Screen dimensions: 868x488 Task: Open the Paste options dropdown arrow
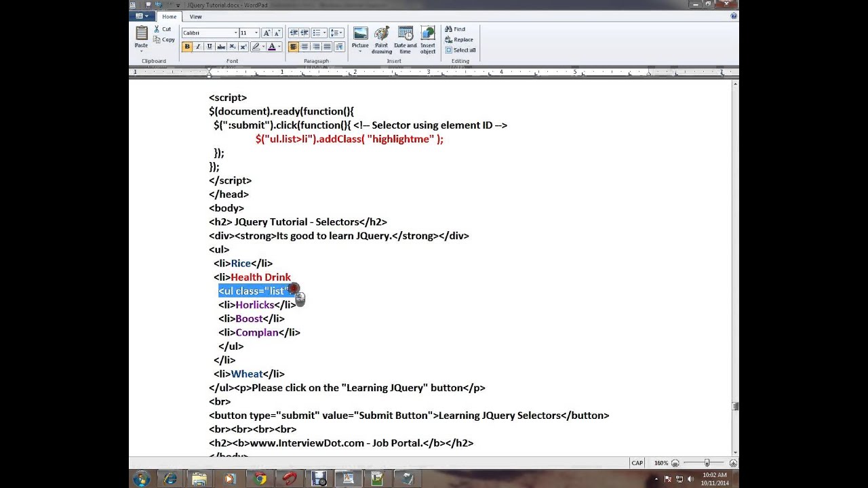tap(141, 51)
